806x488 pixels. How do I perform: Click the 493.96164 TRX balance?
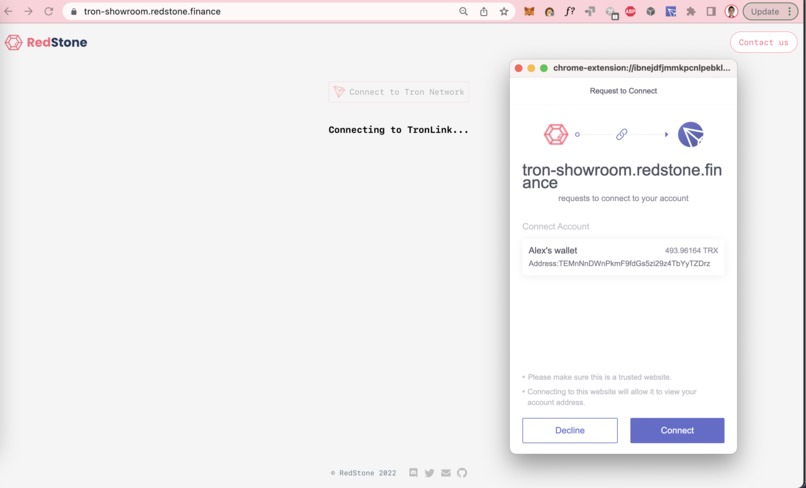pos(691,250)
